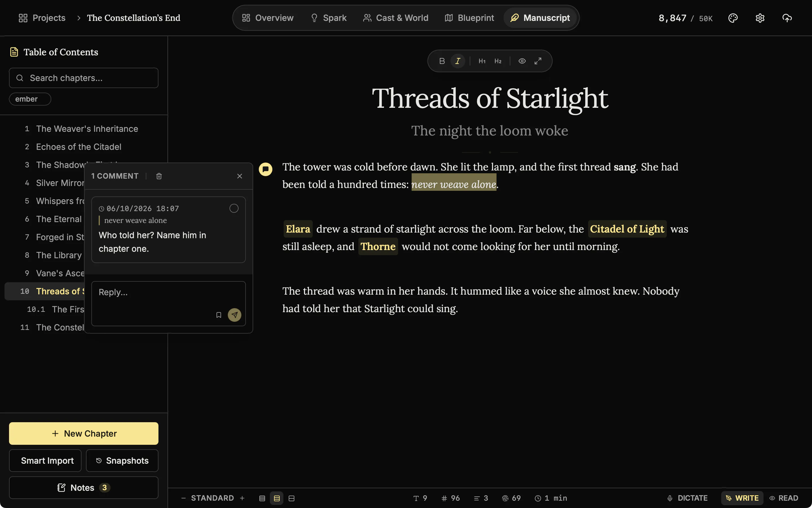The width and height of the screenshot is (812, 508).
Task: Open the Cast & World tab
Action: (x=396, y=18)
